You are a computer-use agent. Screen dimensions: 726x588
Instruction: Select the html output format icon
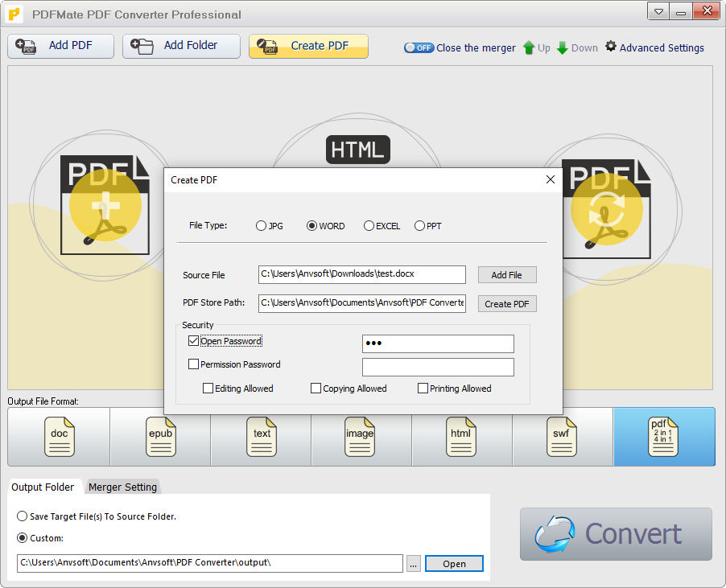(460, 435)
